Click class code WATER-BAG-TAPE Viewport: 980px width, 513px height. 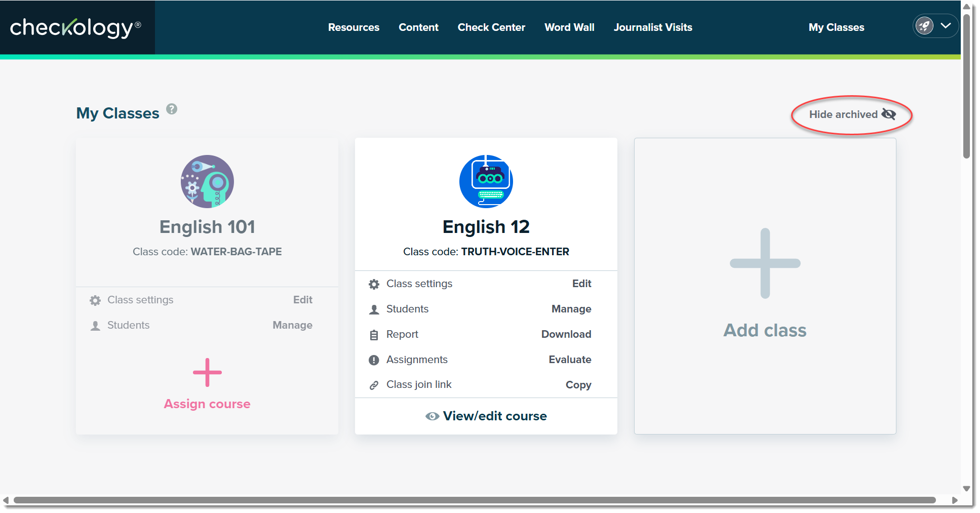[x=236, y=252]
